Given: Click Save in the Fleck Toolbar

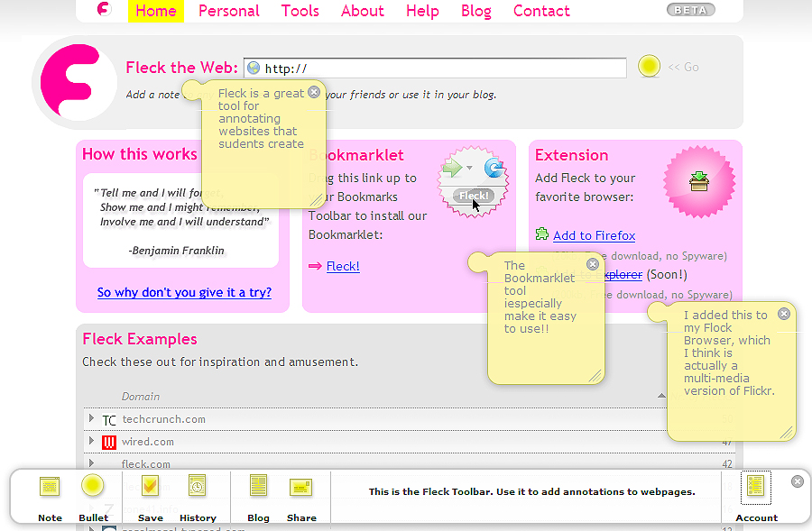Looking at the screenshot, I should [x=150, y=499].
